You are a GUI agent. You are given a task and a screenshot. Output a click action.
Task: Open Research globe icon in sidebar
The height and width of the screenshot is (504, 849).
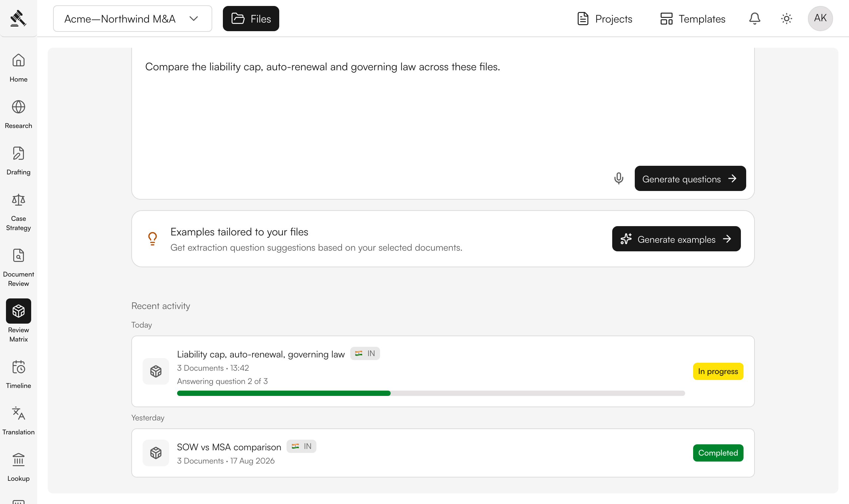point(18,107)
